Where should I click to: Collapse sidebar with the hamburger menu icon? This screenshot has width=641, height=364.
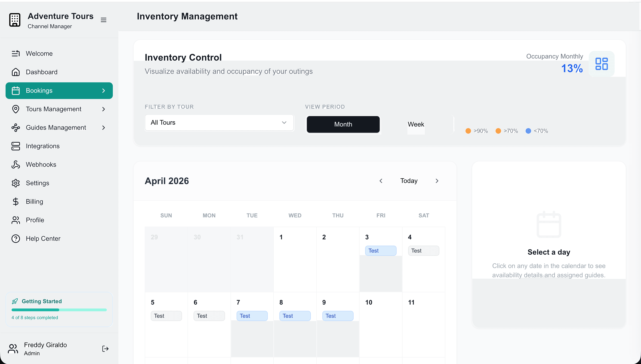pos(103,20)
